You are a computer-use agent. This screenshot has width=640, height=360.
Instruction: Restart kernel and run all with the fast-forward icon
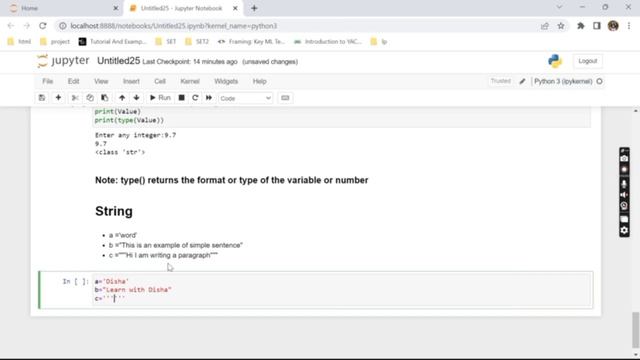pos(209,98)
